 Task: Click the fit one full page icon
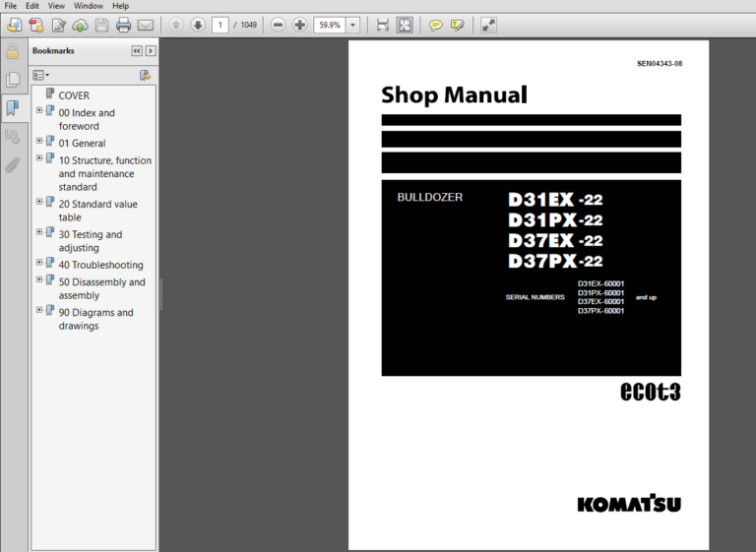405,25
